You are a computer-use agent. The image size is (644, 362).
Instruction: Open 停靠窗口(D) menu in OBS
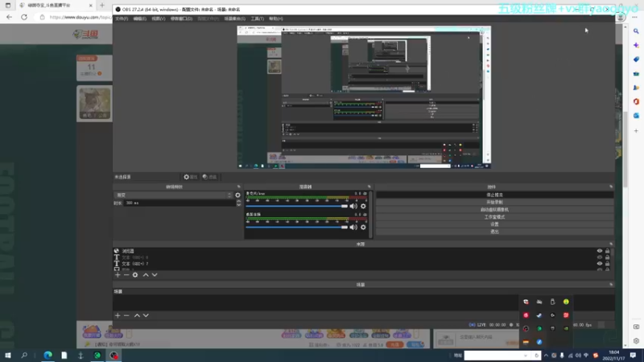[x=181, y=19]
